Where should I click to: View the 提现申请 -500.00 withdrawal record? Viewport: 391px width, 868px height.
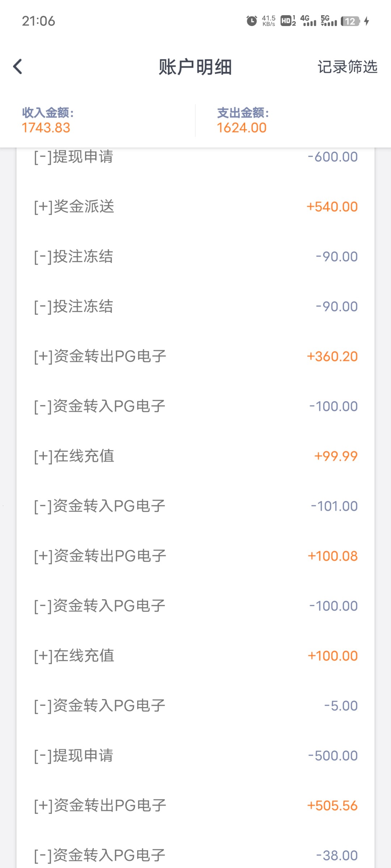click(195, 756)
